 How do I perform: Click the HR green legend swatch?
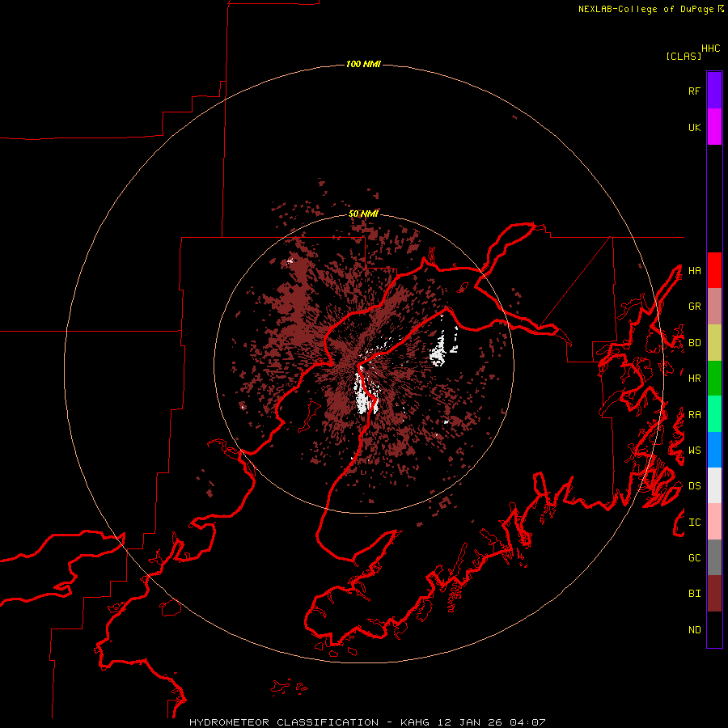click(x=714, y=379)
